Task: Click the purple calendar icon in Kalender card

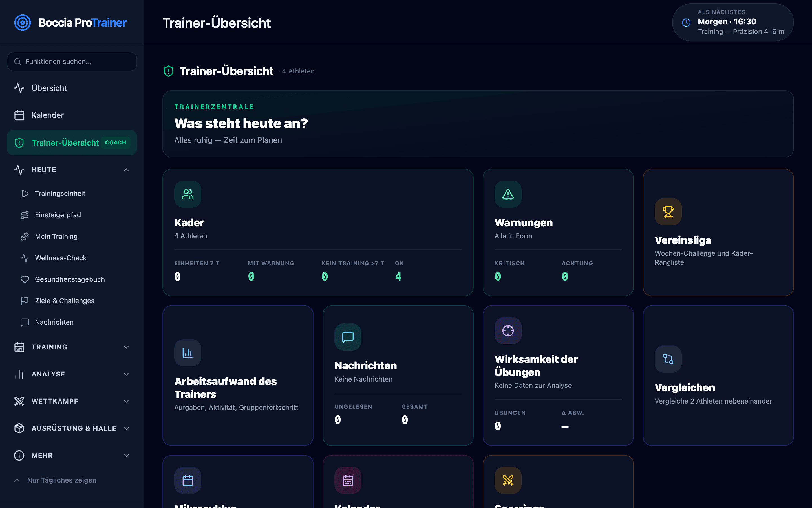Action: (348, 480)
